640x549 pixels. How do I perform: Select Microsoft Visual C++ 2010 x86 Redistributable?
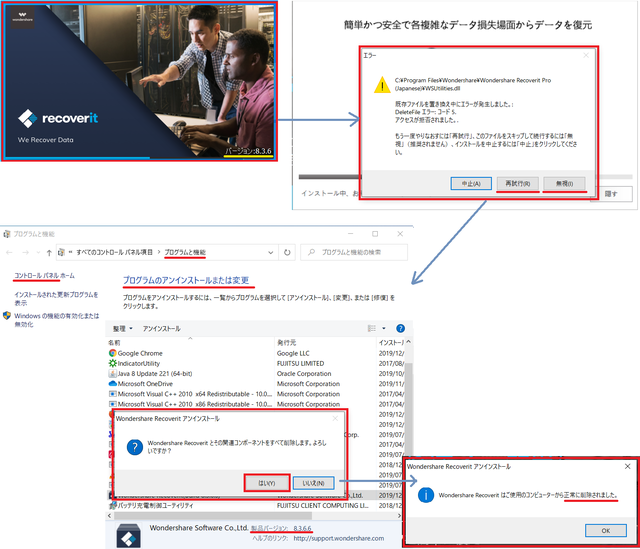(x=195, y=404)
